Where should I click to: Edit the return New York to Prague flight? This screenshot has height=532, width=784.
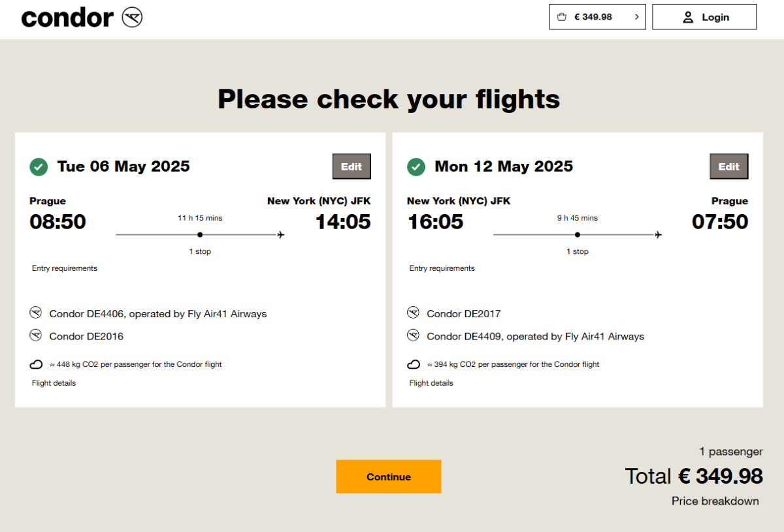click(728, 166)
